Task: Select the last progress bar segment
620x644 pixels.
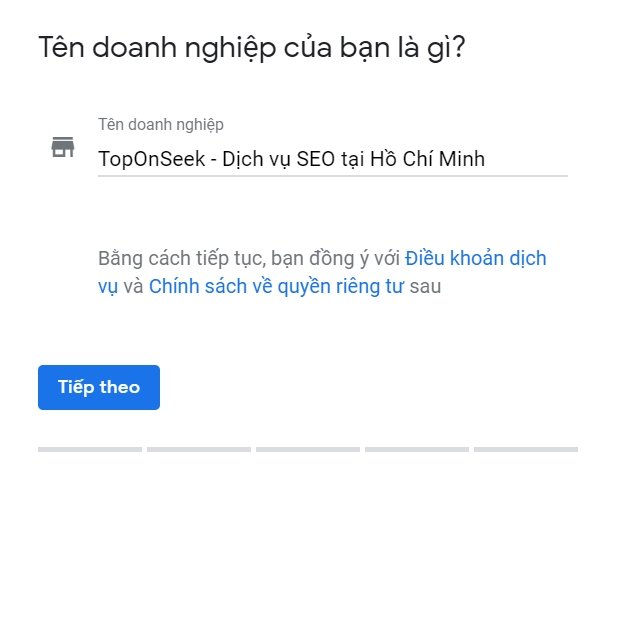Action: click(526, 450)
